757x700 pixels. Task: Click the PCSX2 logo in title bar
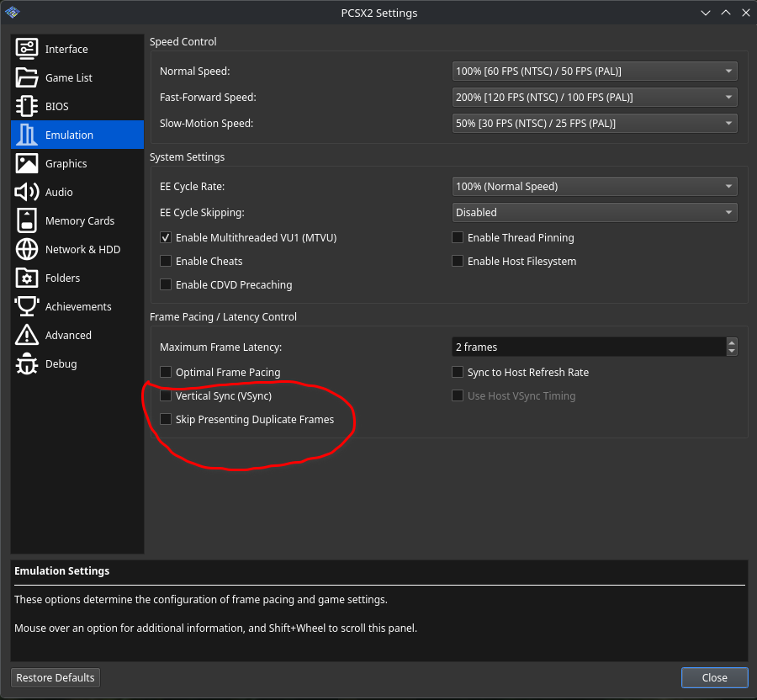(12, 12)
